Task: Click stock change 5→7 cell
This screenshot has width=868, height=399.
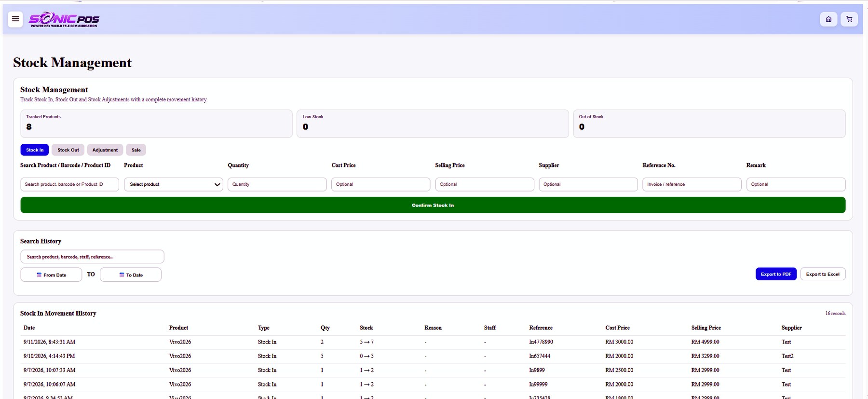Action: pos(366,342)
